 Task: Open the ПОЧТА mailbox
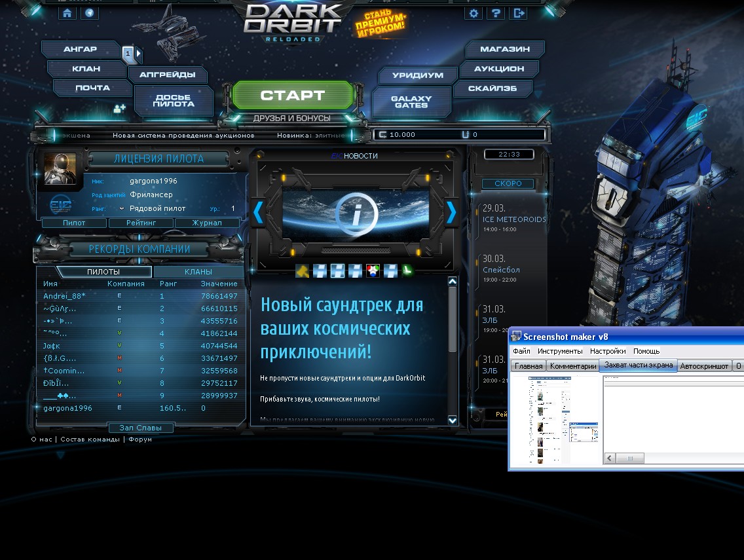click(92, 88)
